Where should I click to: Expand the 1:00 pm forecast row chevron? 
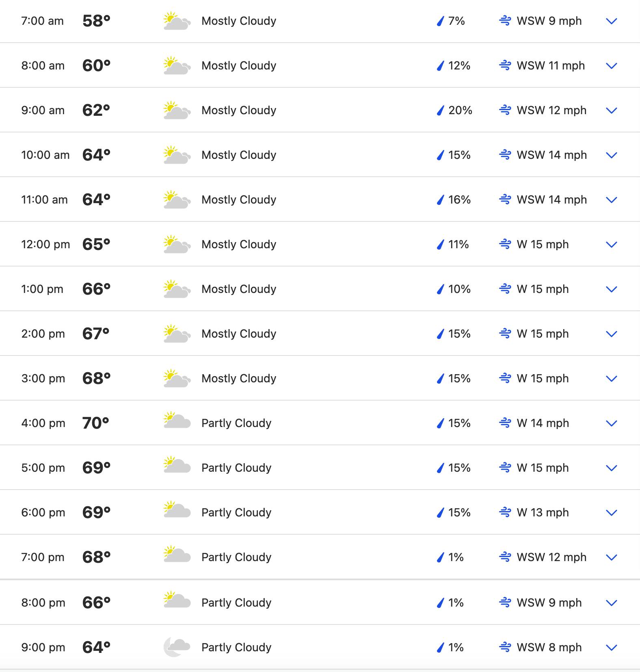612,289
